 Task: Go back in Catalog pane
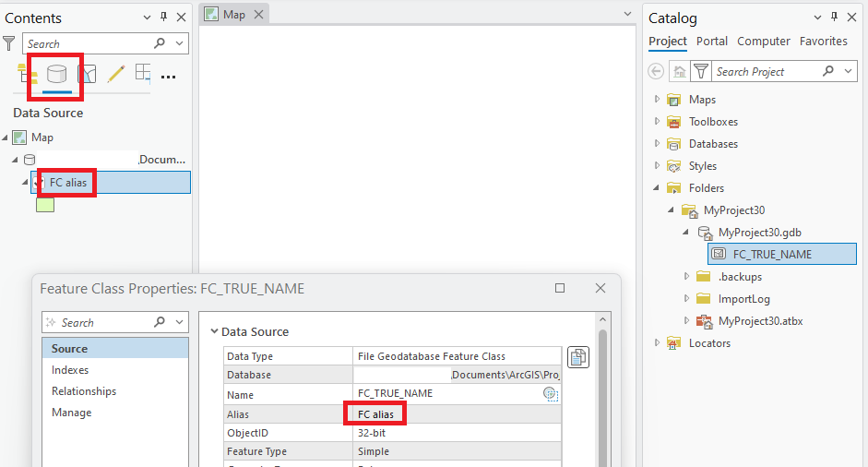tap(656, 71)
